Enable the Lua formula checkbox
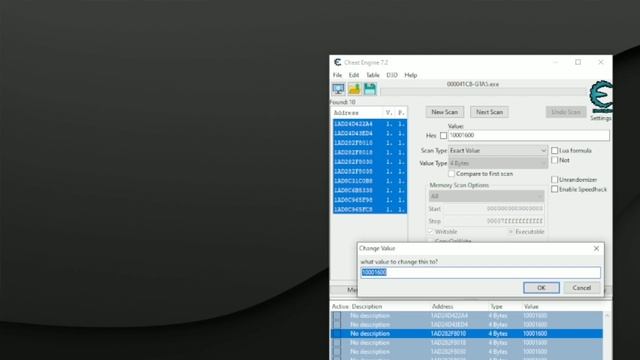Viewport: 640px width, 360px height. tap(554, 151)
